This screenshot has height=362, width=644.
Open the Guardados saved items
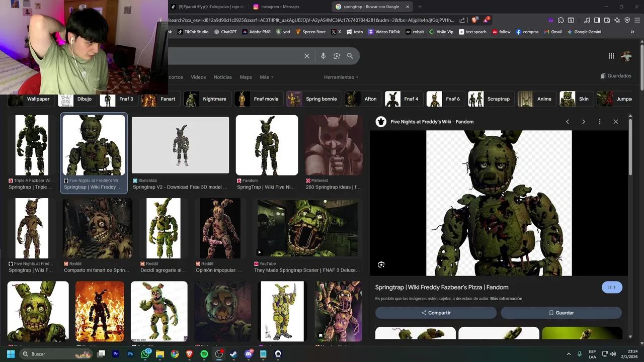click(616, 76)
